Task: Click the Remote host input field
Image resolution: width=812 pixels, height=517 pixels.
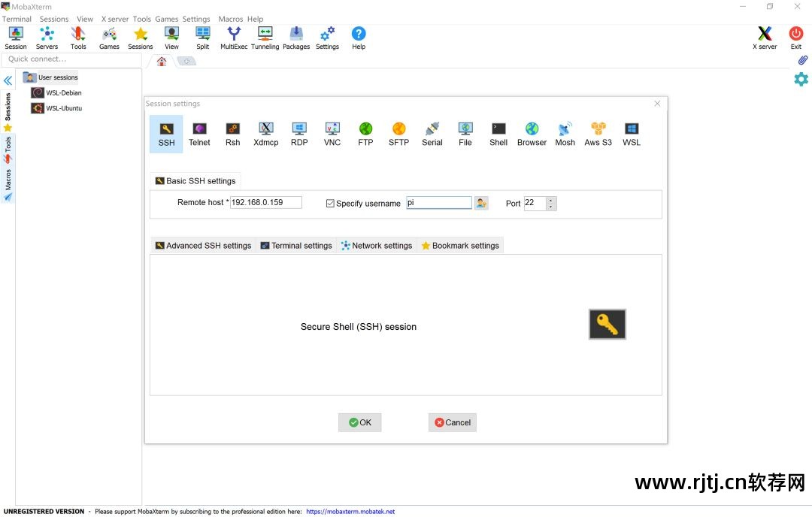Action: [x=265, y=202]
